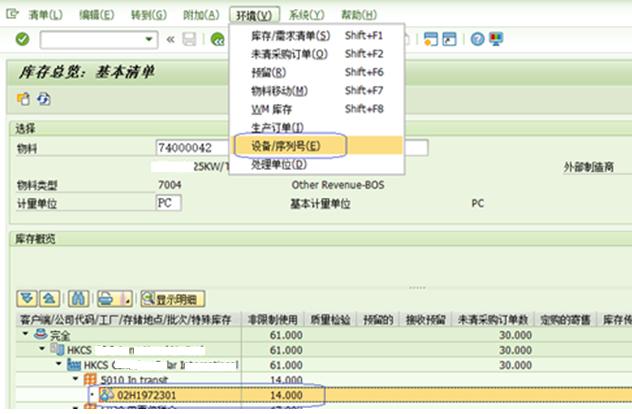Viewport: 632px width, 414px height.
Task: Click the batch icon beside 02H1972301
Action: click(x=106, y=395)
